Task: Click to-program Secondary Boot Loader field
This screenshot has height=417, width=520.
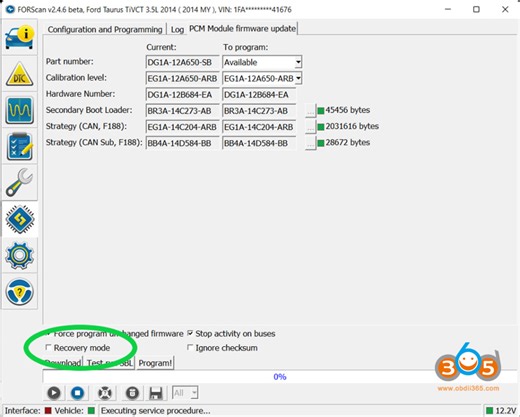Action: [259, 111]
